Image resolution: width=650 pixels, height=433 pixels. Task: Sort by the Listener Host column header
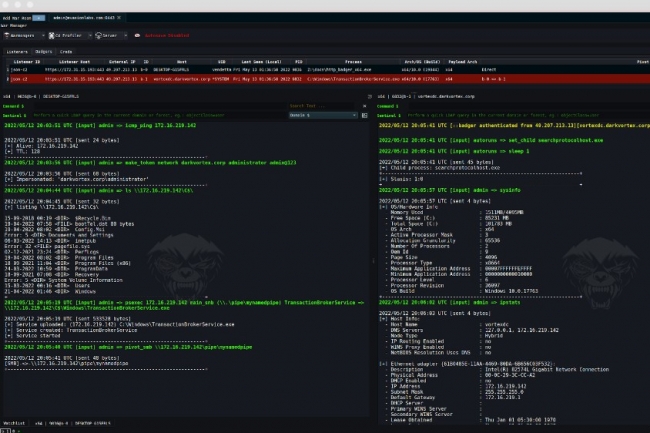point(74,62)
